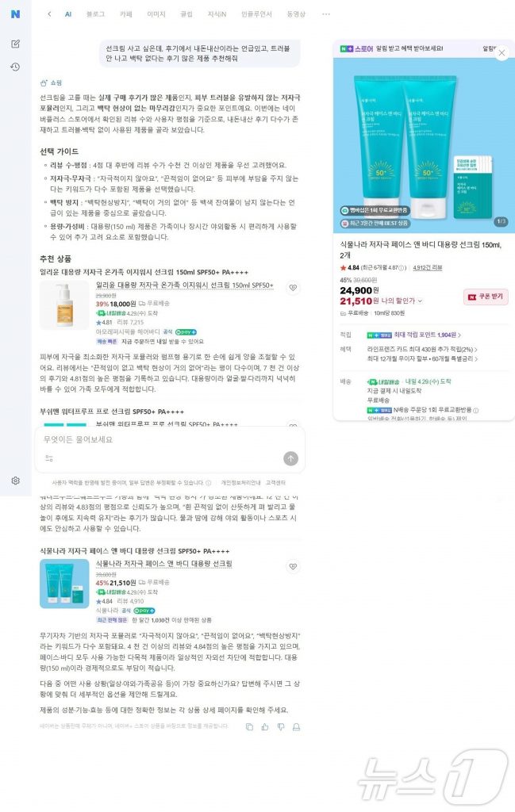515x812 pixels.
Task: Click the Naver N logo icon
Action: pos(16,14)
